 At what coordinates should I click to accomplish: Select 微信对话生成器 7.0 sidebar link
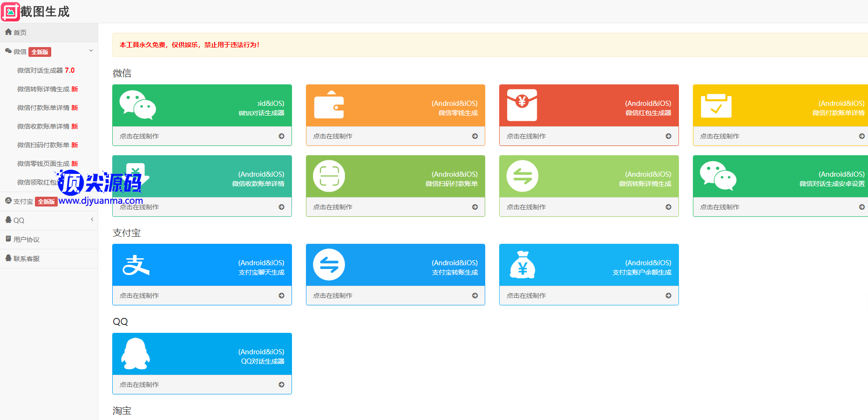[46, 70]
